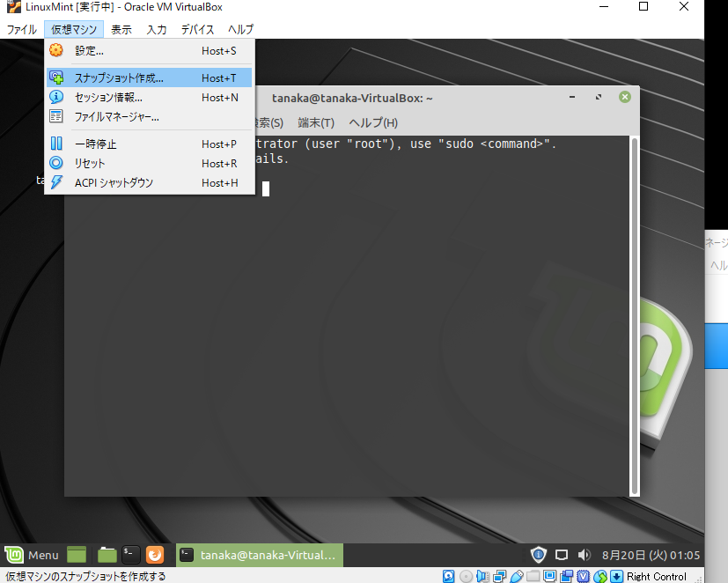Open the 入力 menu
Image resolution: width=728 pixels, height=583 pixels.
point(157,29)
